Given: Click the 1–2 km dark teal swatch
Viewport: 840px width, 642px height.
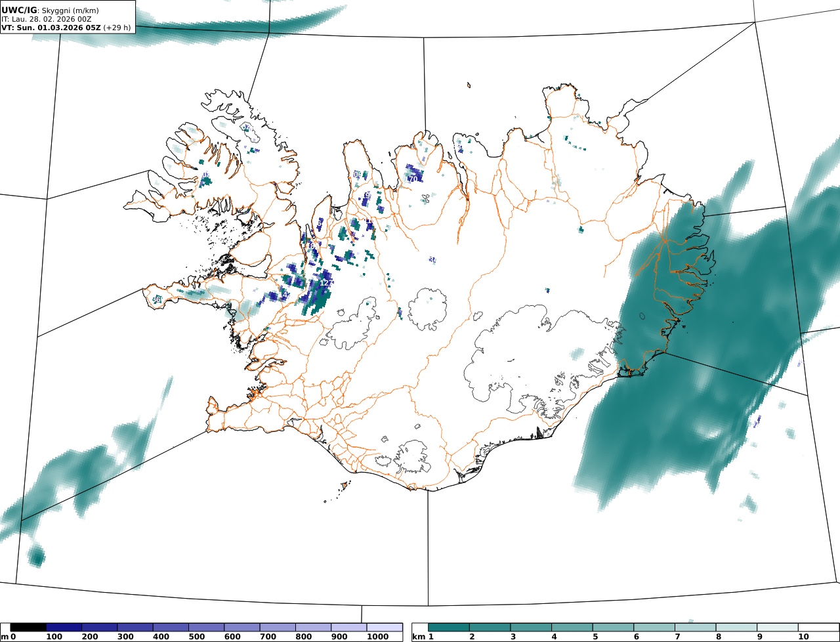Looking at the screenshot, I should pyautogui.click(x=449, y=628).
